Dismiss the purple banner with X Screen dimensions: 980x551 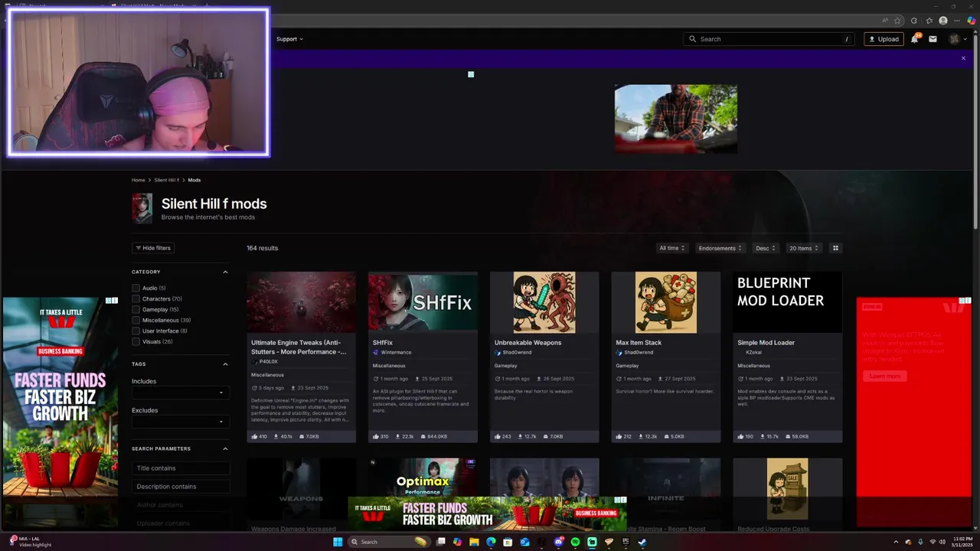point(963,58)
